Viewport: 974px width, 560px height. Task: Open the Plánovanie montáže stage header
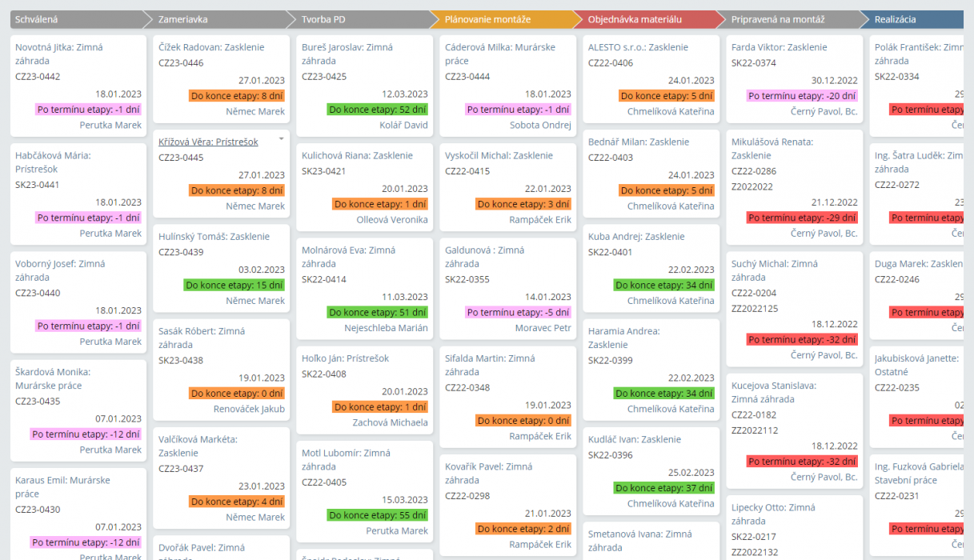coord(507,19)
